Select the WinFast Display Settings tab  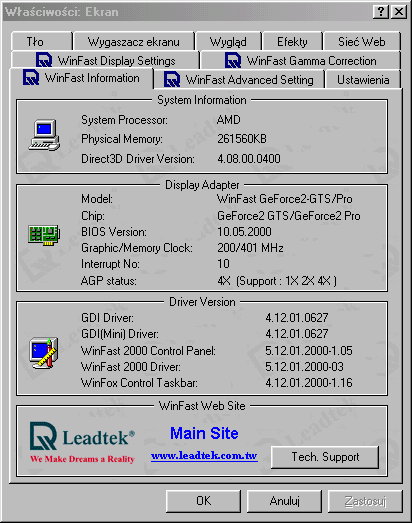coord(105,60)
